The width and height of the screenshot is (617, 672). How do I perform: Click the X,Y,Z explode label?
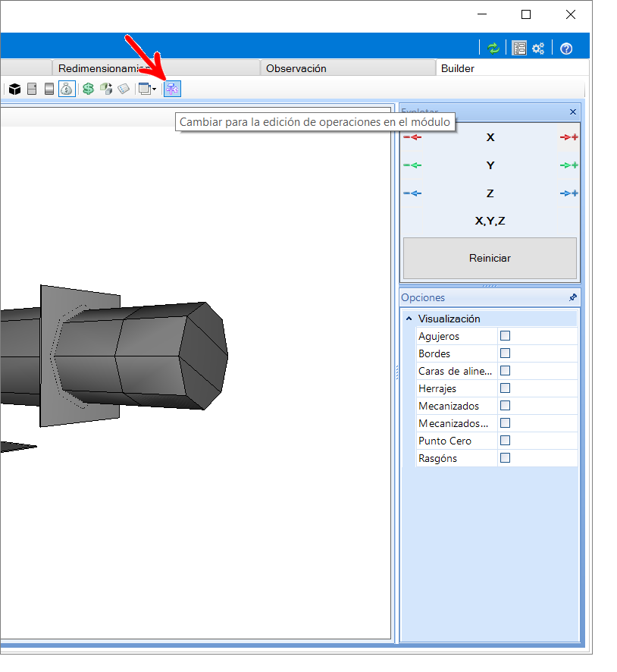(490, 221)
